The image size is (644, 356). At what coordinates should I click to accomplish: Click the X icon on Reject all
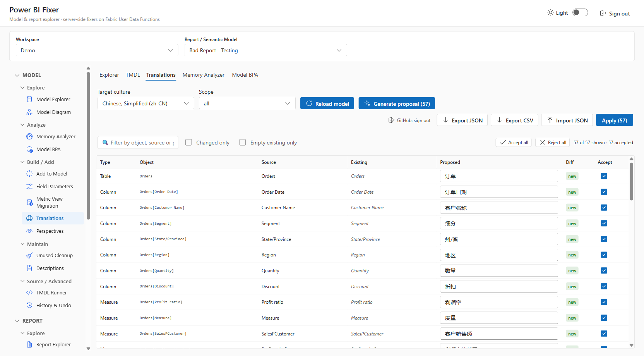point(543,142)
